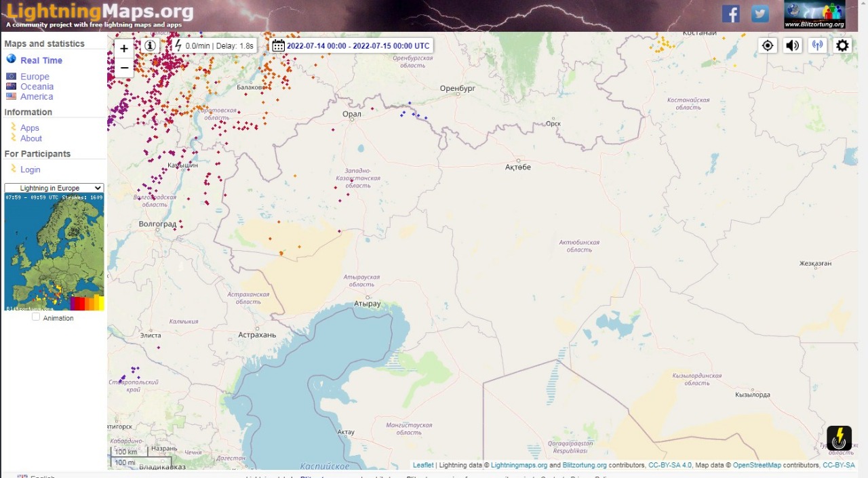Zoom in on the lightning map

(x=124, y=49)
